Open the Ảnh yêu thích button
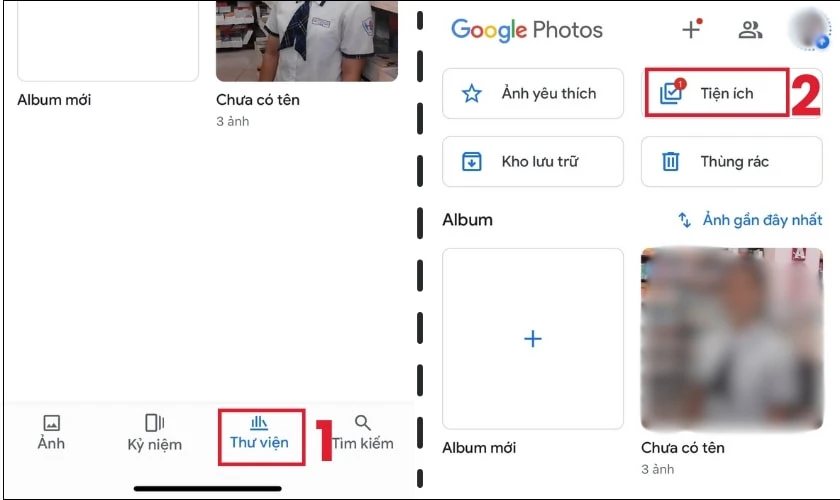This screenshot has height=500, width=840. pos(532,93)
